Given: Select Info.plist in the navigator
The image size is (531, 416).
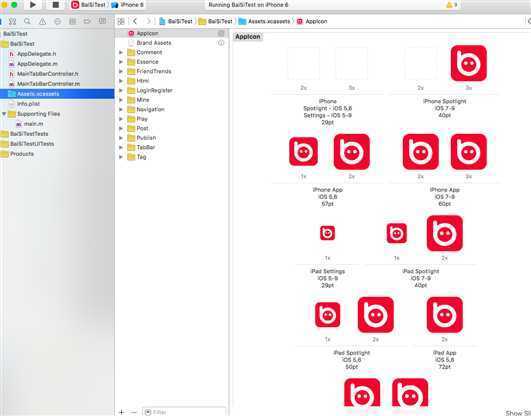Looking at the screenshot, I should tap(28, 104).
